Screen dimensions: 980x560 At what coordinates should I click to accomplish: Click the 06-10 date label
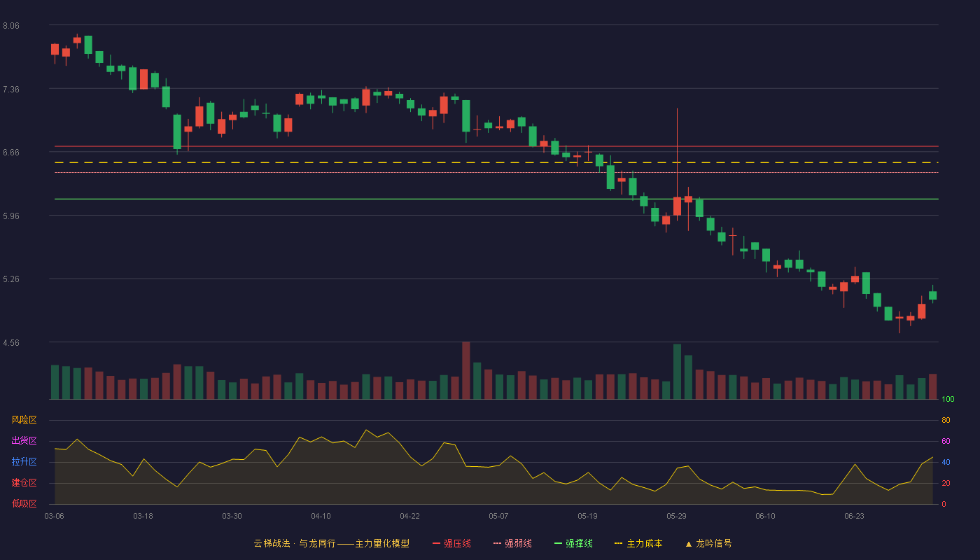pyautogui.click(x=765, y=516)
